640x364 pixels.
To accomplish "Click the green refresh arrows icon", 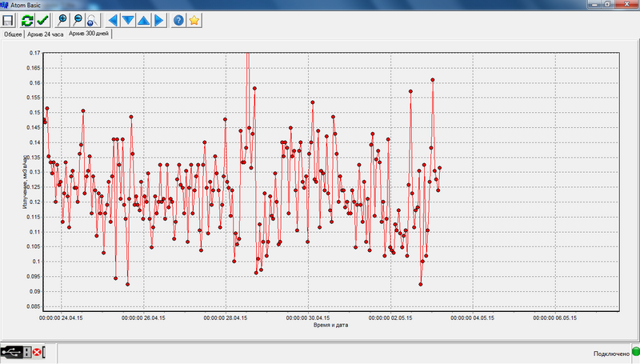I will [x=27, y=20].
